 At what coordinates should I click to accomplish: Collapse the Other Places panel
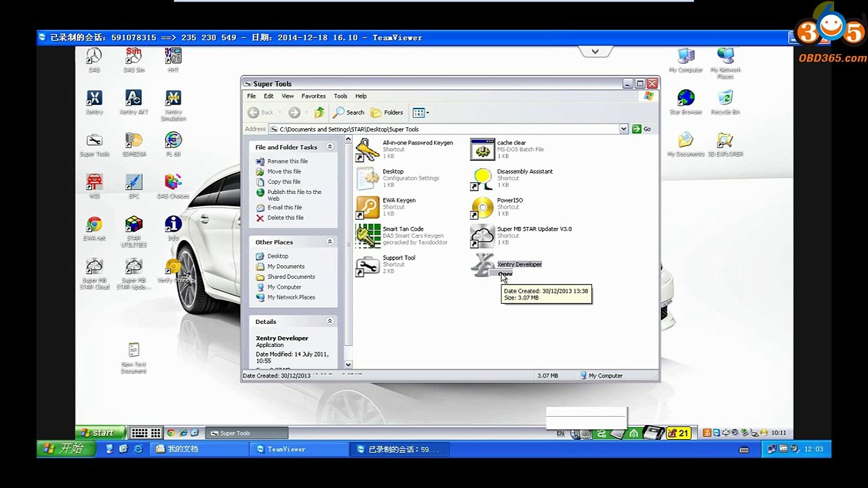click(x=330, y=242)
